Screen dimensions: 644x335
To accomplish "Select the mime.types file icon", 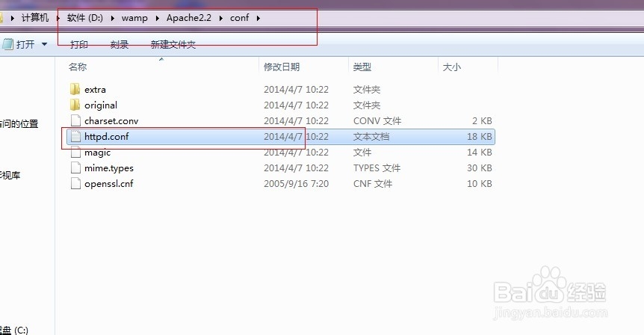I will coord(75,167).
